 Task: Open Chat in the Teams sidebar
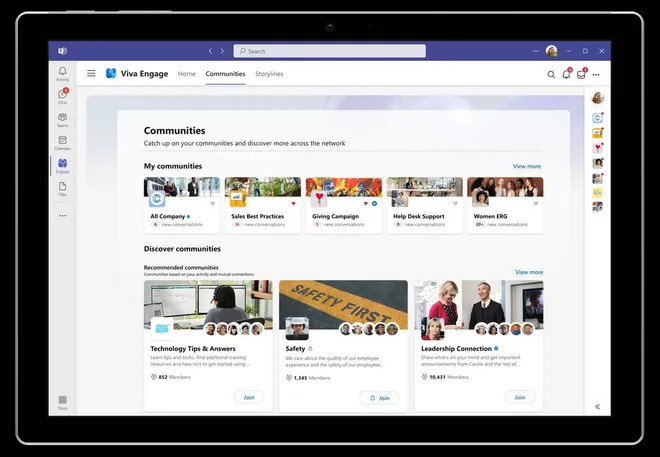click(x=62, y=96)
